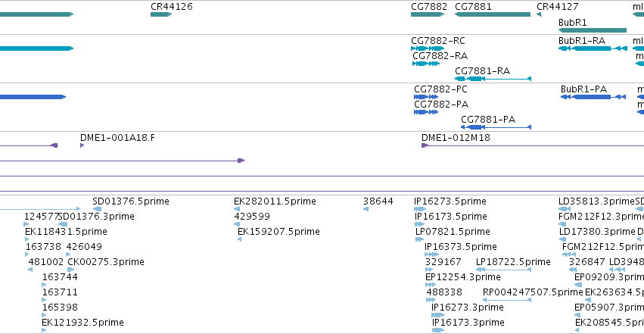Select the CG7882-PA protein feature

pos(426,112)
